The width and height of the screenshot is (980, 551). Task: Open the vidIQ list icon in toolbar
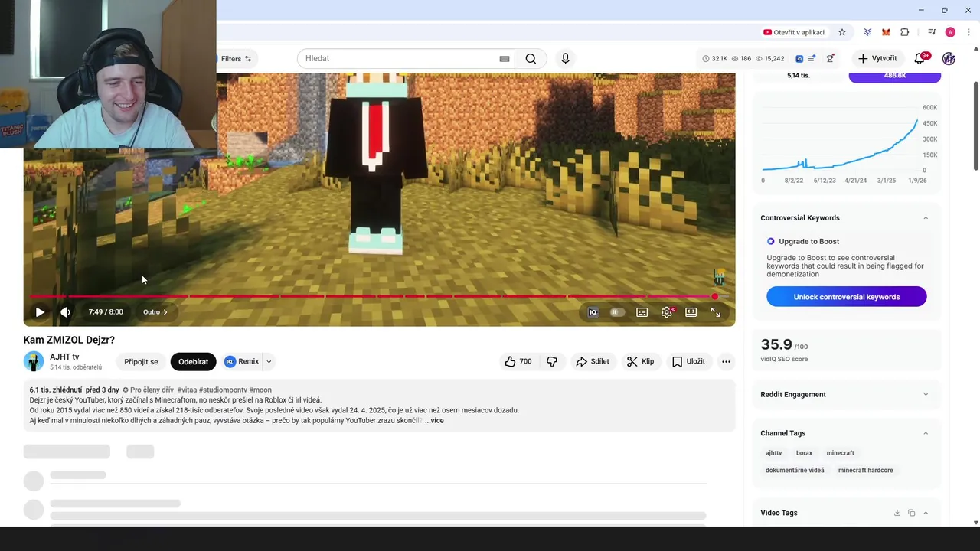pos(812,59)
